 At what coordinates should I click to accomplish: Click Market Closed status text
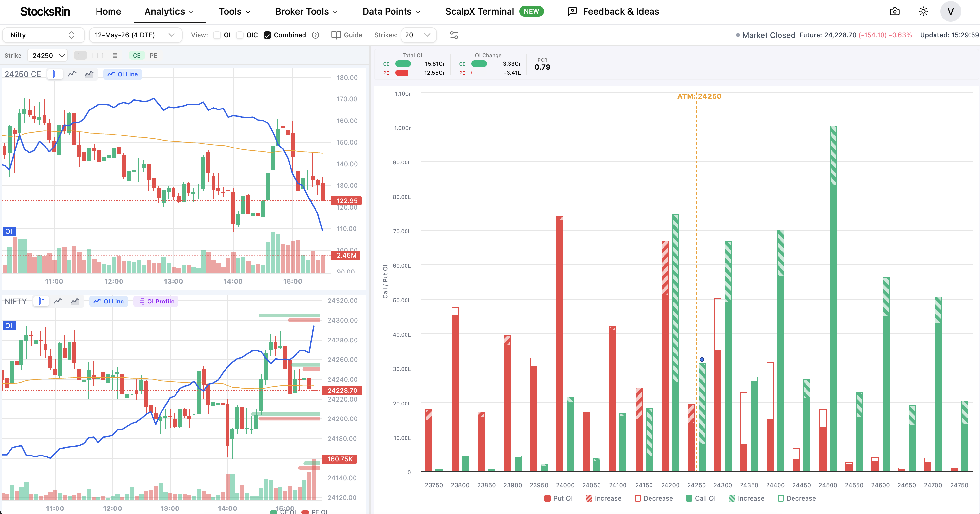point(768,35)
